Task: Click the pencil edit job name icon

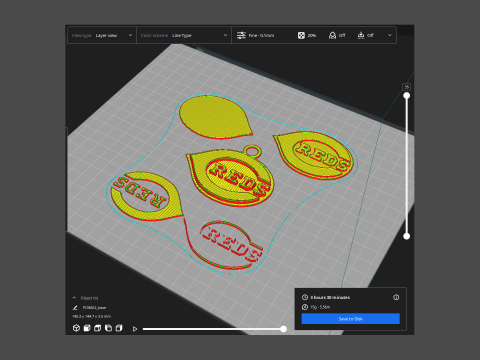Action: tap(75, 307)
